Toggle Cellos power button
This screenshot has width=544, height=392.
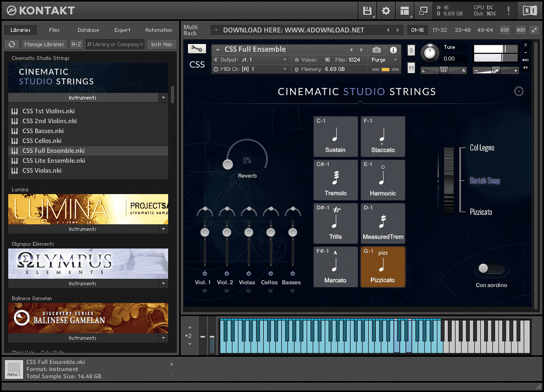pos(270,273)
